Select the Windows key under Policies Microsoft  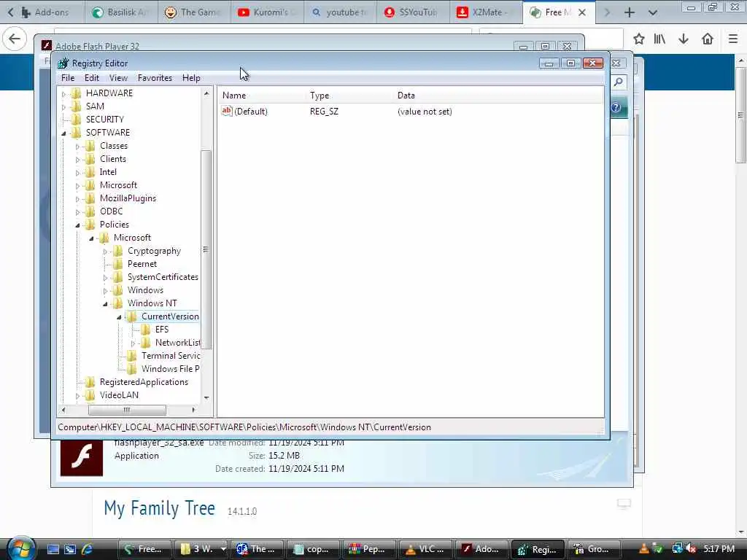(145, 290)
